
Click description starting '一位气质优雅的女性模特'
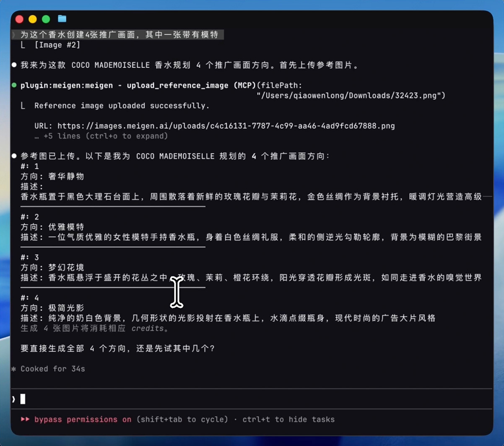point(265,237)
